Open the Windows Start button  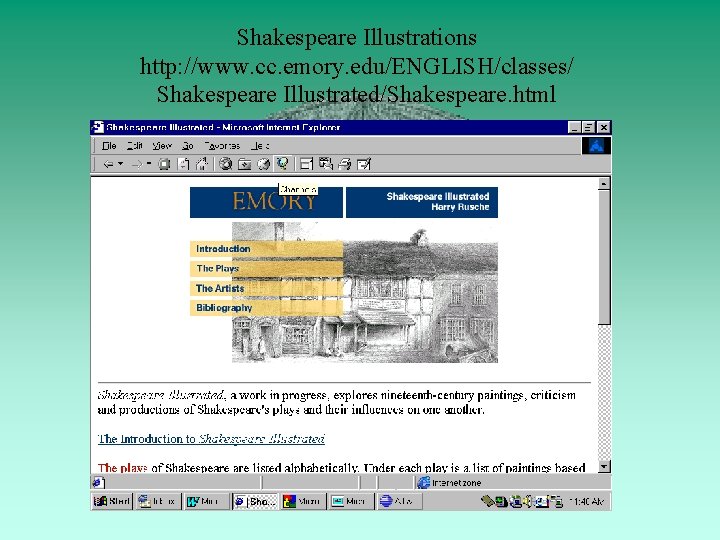click(x=112, y=501)
